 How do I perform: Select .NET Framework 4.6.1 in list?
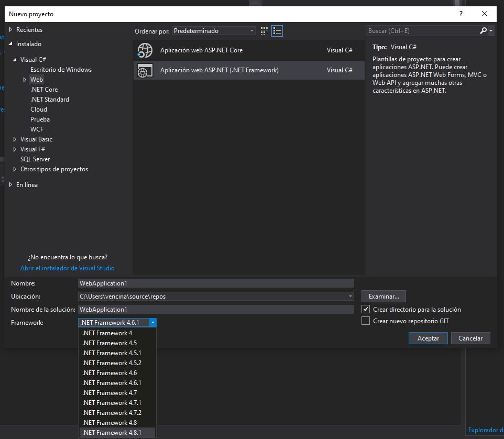tap(117, 383)
